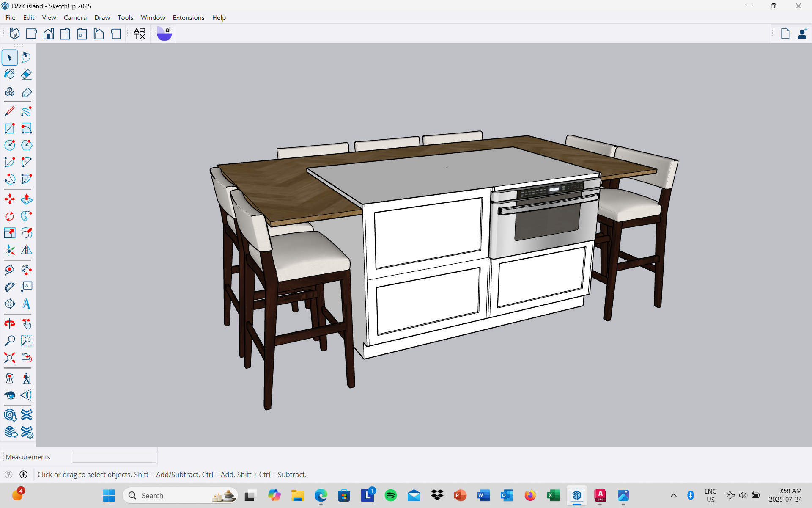Select the Line pencil tool

pyautogui.click(x=9, y=111)
